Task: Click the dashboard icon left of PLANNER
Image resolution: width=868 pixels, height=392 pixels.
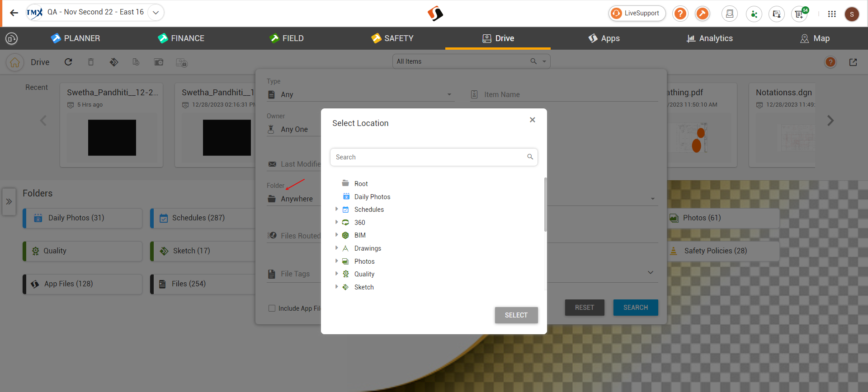Action: 12,38
